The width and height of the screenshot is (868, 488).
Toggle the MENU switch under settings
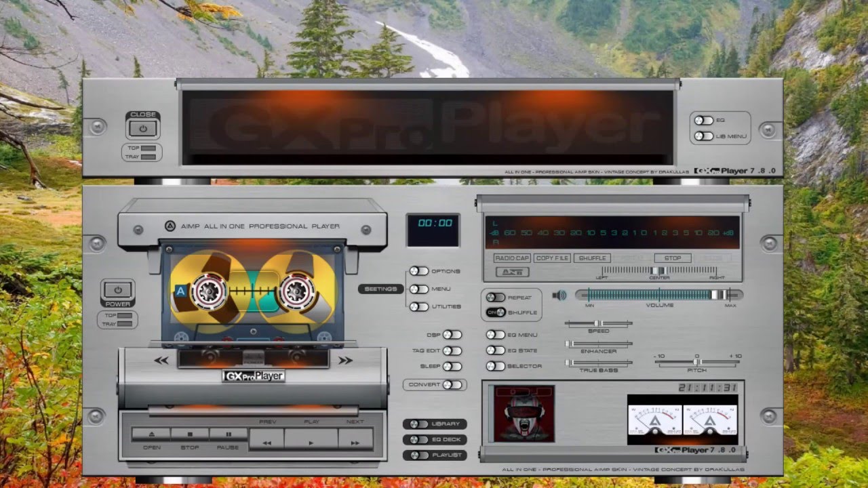pyautogui.click(x=419, y=289)
